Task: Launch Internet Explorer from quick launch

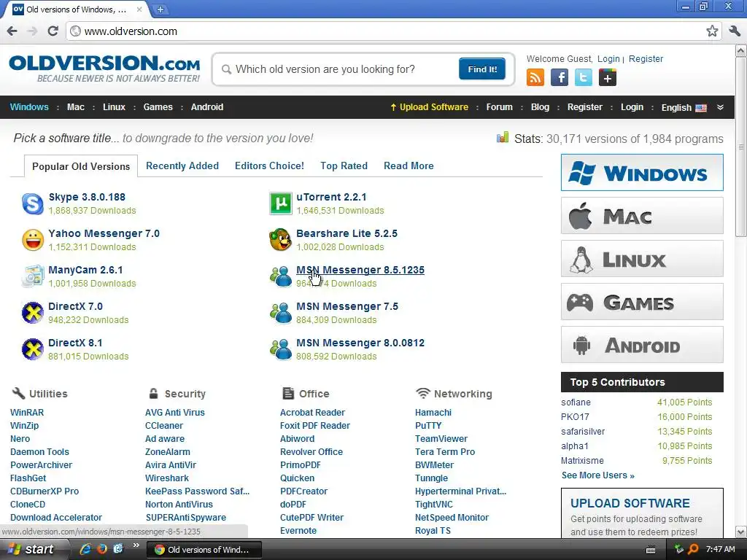Action: click(x=86, y=549)
